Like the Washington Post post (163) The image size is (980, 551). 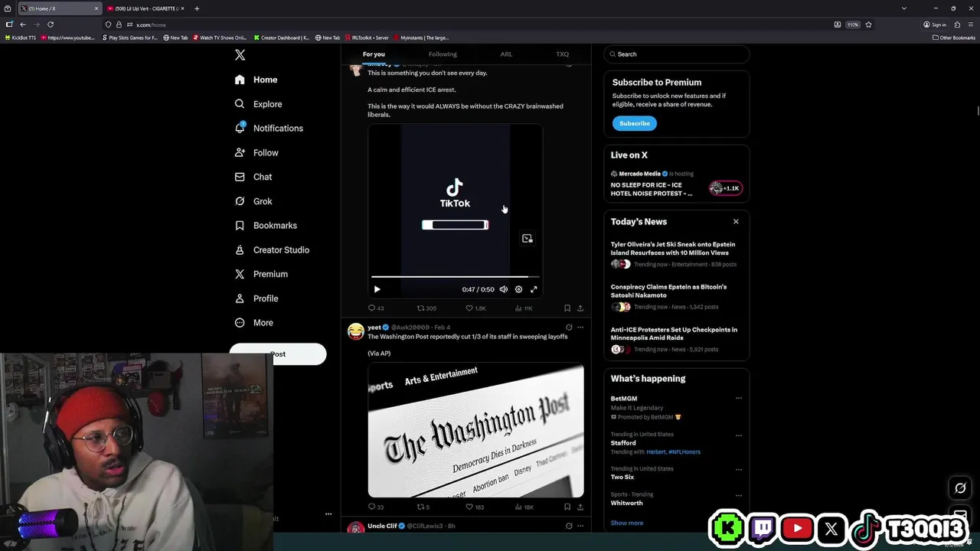tap(475, 507)
